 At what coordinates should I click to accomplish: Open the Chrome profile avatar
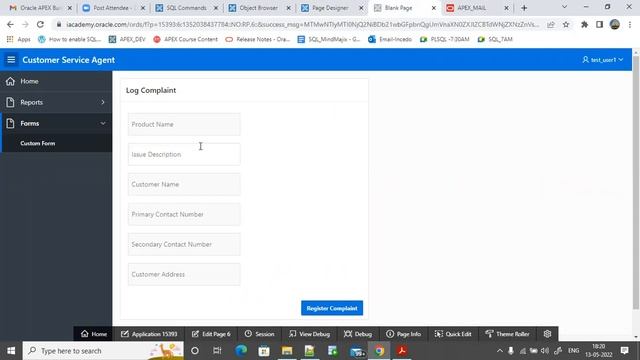coord(615,24)
